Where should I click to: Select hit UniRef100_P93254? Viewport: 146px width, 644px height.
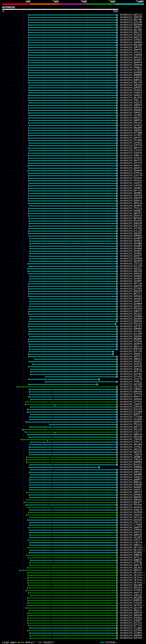point(131,342)
